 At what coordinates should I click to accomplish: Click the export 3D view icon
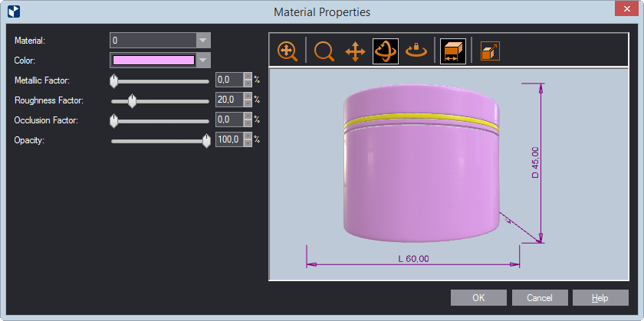490,51
